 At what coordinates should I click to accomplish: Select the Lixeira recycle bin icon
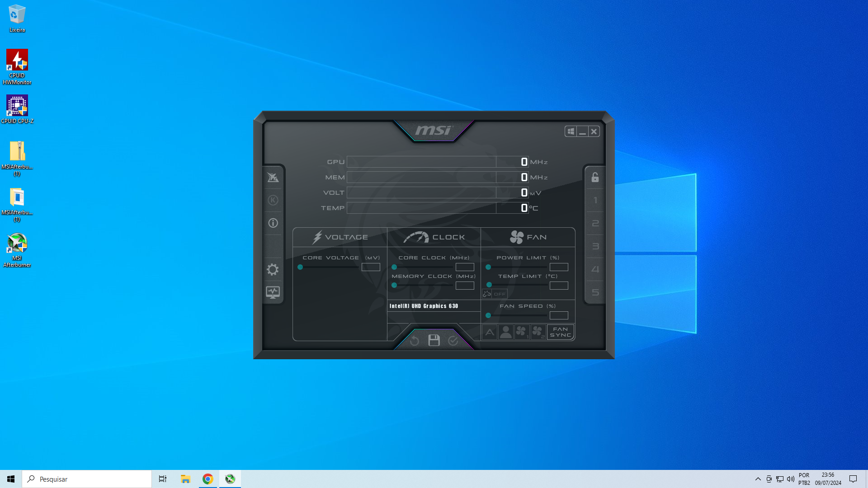(x=17, y=19)
